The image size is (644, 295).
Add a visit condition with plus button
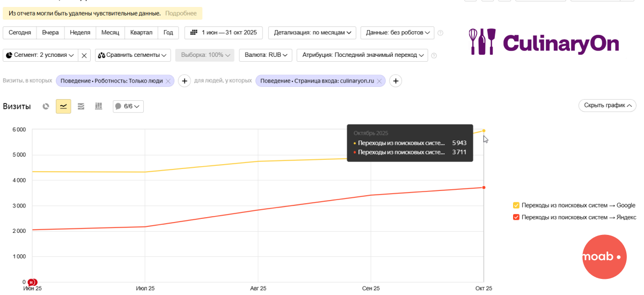point(184,81)
